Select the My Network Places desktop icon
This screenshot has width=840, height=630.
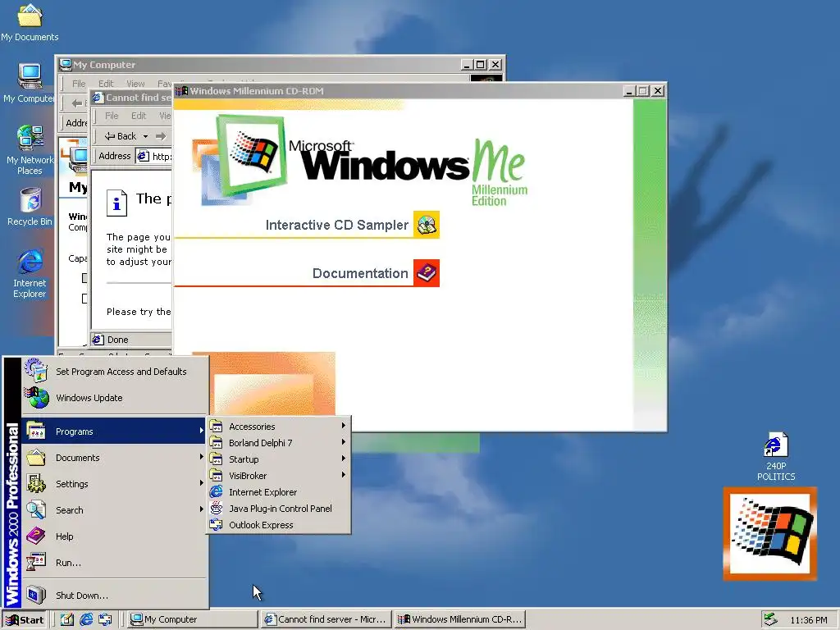point(30,150)
